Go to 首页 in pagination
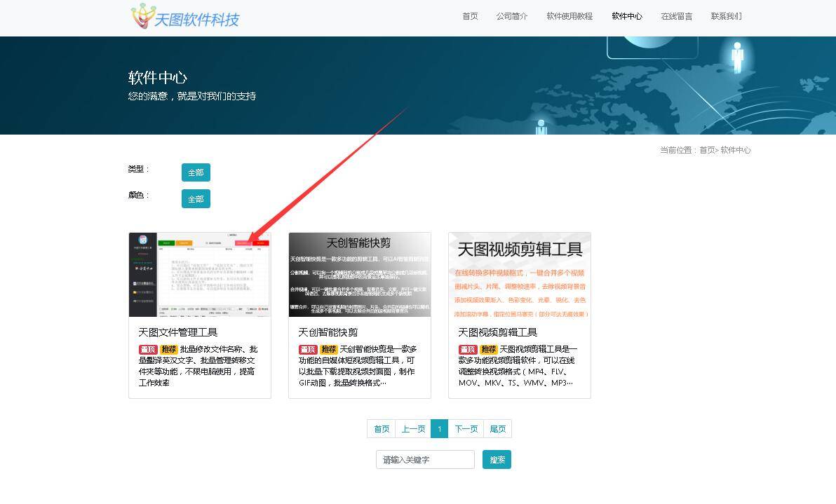The width and height of the screenshot is (836, 504). [x=382, y=429]
